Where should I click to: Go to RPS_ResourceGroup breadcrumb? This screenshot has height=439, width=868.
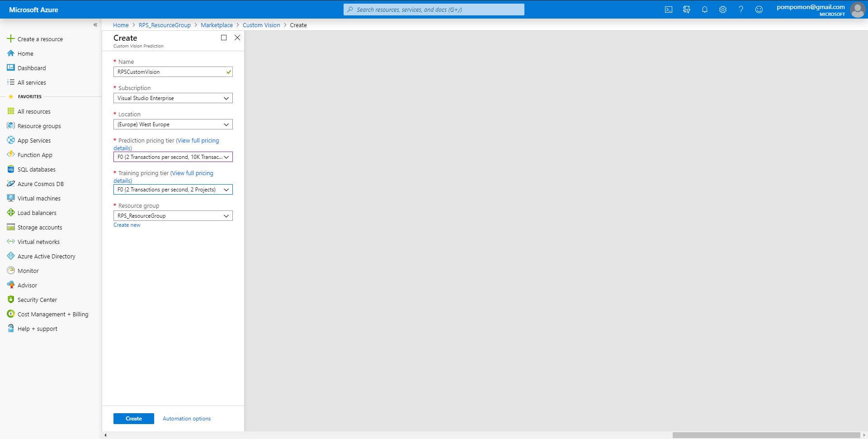tap(165, 25)
